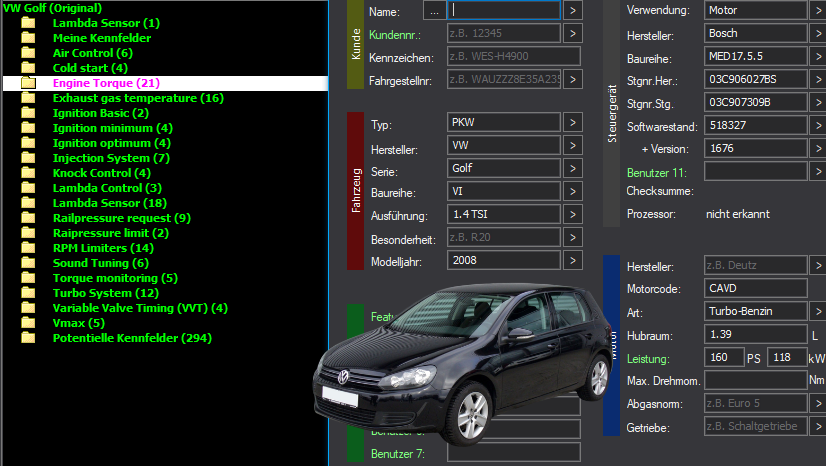The image size is (826, 466).
Task: Click the folder icon beside Air Control (6)
Action: tap(28, 53)
